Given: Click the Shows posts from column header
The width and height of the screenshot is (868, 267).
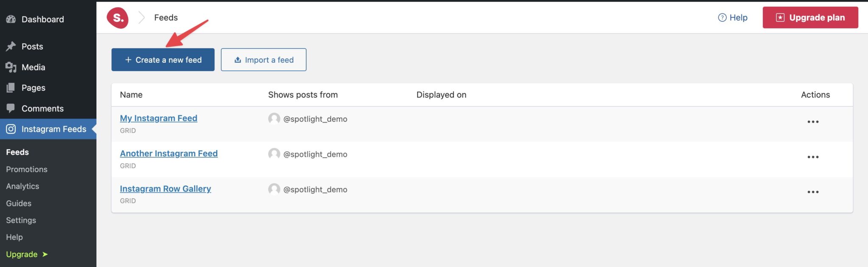Looking at the screenshot, I should coord(303,95).
